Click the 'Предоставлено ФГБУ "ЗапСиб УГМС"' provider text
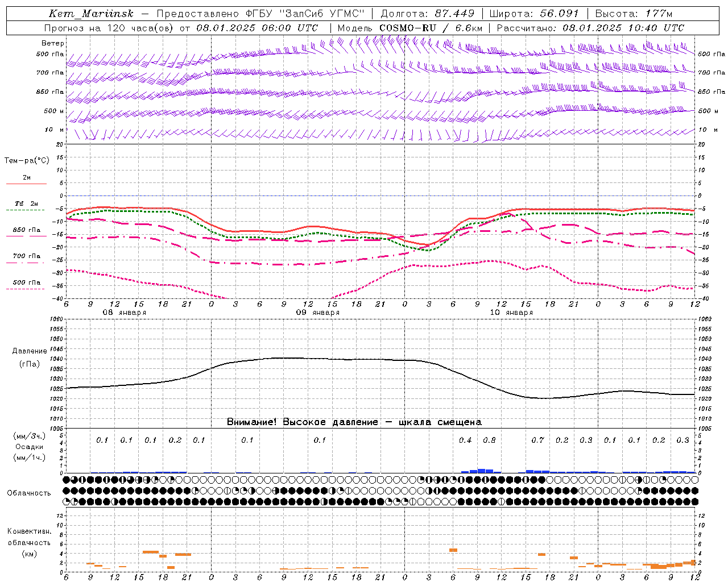This screenshot has width=728, height=582. (x=260, y=14)
